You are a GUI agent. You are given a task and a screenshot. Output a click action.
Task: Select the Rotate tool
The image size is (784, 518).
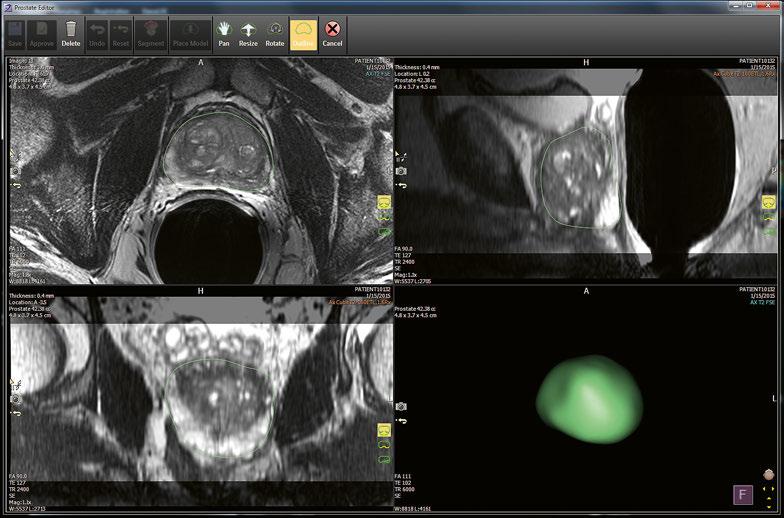click(274, 34)
